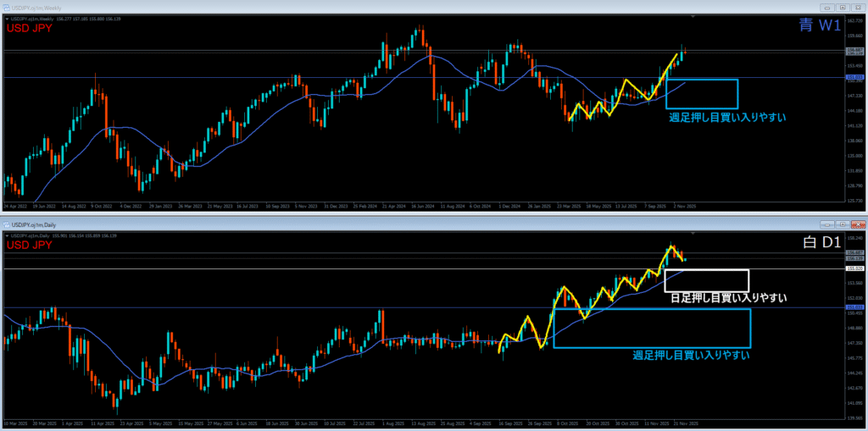
Task: Close the USDJPY Daily chart window
Action: [x=857, y=225]
